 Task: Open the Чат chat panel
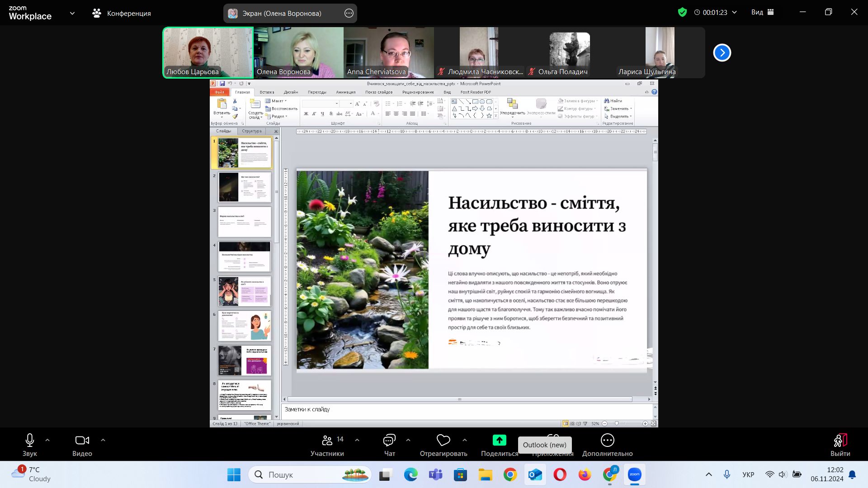(x=389, y=441)
